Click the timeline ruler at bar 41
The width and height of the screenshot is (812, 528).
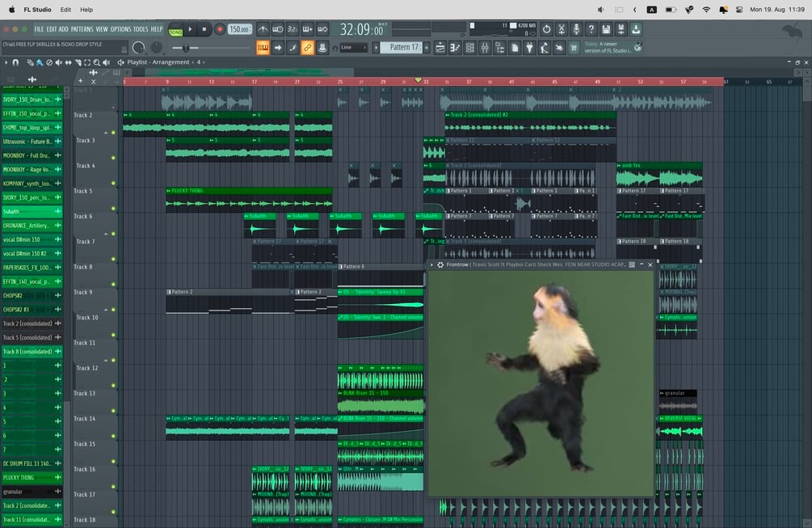pyautogui.click(x=511, y=82)
